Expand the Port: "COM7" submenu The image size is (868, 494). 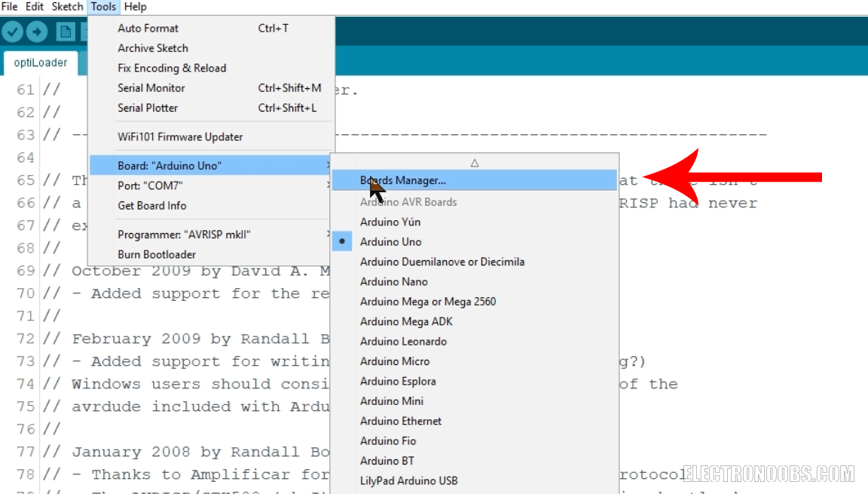coord(212,186)
